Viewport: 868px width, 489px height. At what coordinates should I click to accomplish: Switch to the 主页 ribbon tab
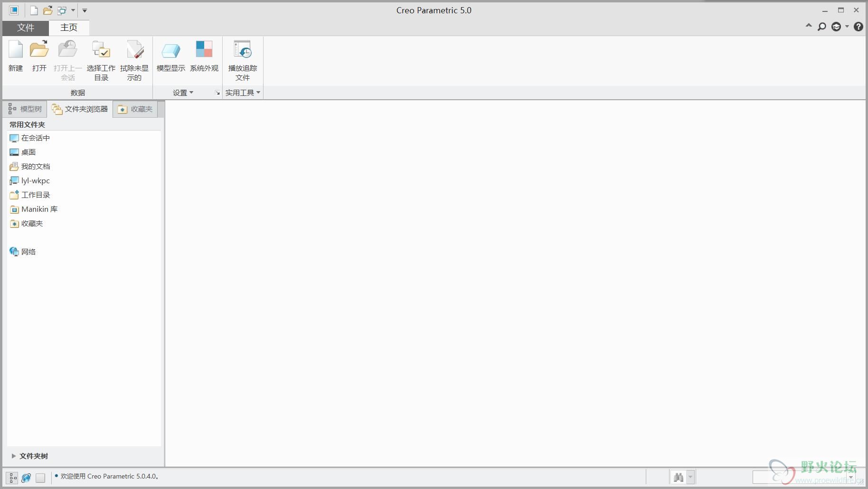pyautogui.click(x=69, y=28)
